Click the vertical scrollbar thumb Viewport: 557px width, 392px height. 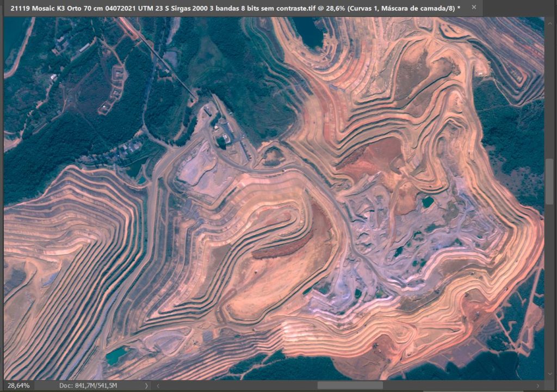click(550, 182)
